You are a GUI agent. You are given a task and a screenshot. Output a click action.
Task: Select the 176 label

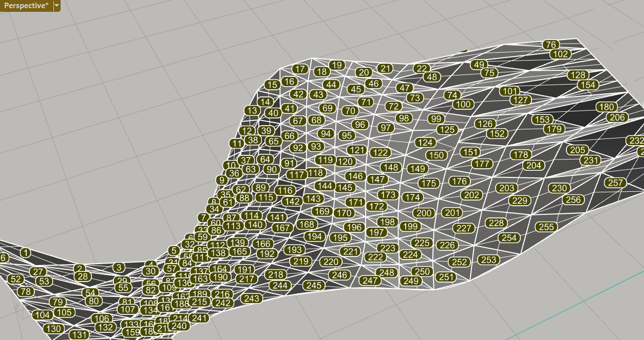coord(460,181)
